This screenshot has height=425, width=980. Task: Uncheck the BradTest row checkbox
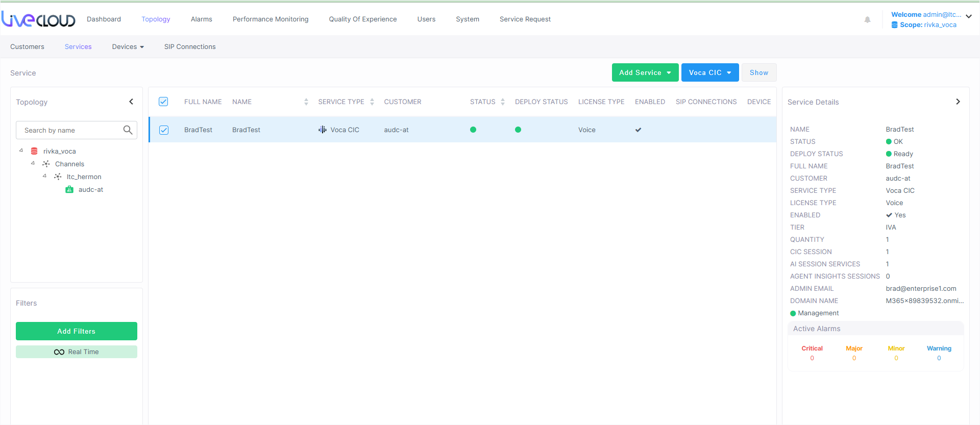[x=164, y=130]
